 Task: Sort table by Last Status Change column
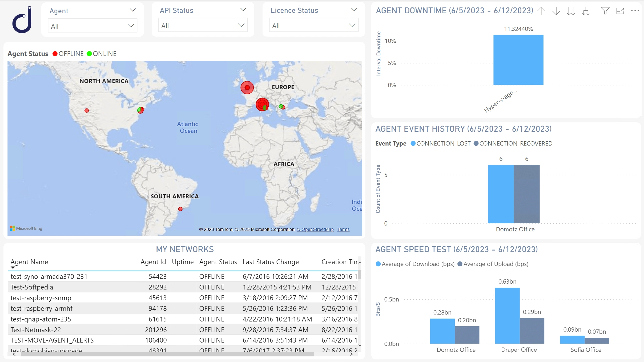pos(271,262)
